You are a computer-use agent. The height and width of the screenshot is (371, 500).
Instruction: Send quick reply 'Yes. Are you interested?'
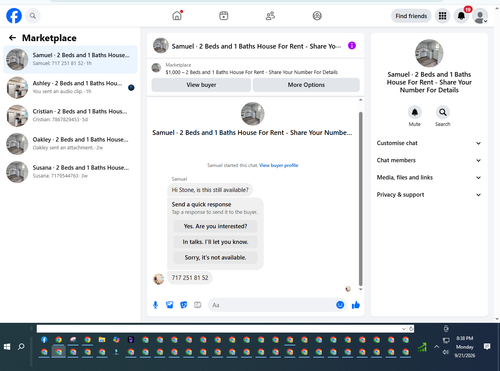point(215,226)
